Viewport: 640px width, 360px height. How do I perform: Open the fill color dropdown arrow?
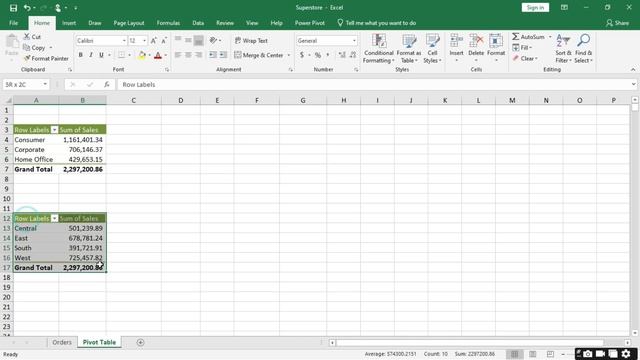click(x=149, y=55)
